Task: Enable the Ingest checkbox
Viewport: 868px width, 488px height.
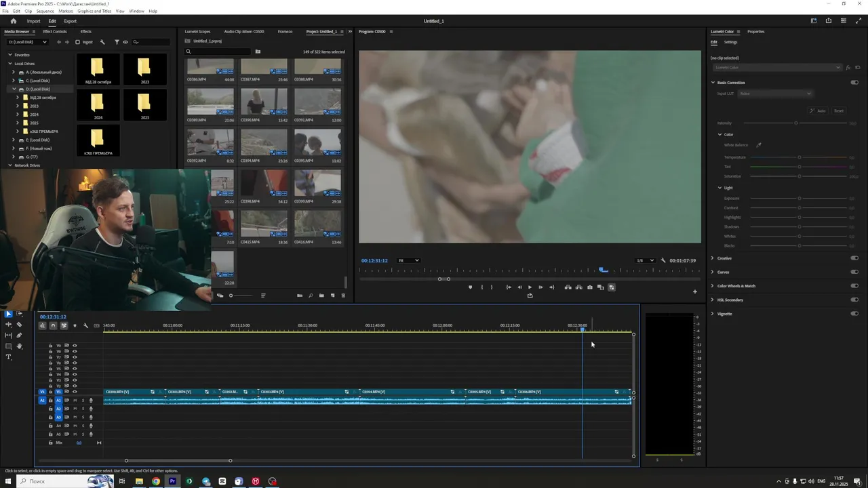Action: [77, 42]
